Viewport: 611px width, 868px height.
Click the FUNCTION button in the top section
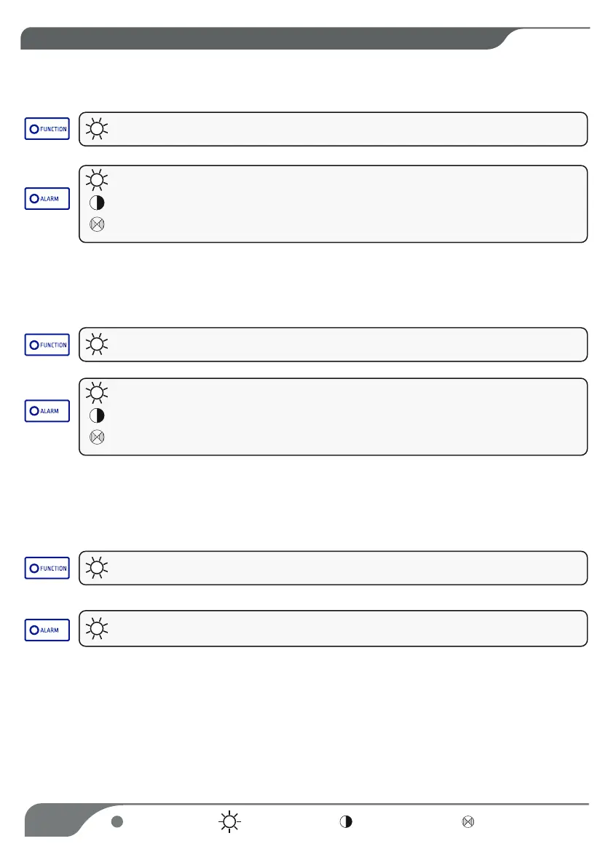tap(47, 129)
